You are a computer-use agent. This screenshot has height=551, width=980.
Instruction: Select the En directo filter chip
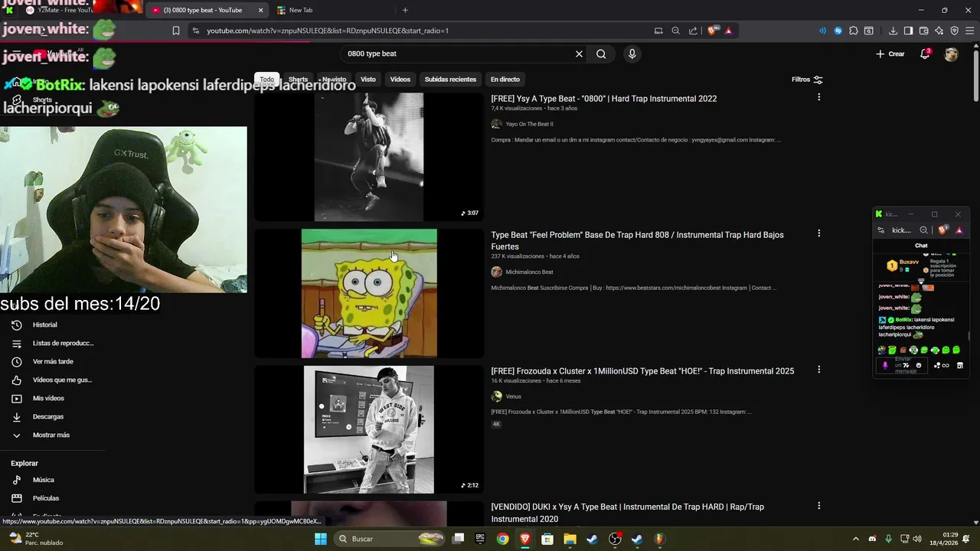pyautogui.click(x=505, y=80)
